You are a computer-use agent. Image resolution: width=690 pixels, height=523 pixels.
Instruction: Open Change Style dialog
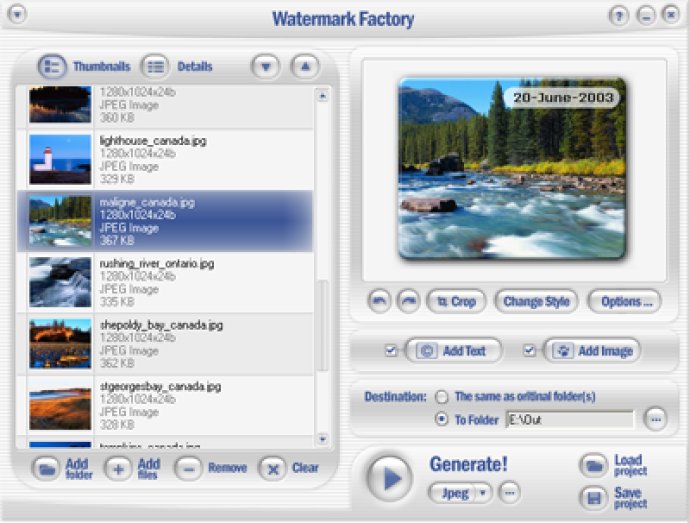coord(536,302)
